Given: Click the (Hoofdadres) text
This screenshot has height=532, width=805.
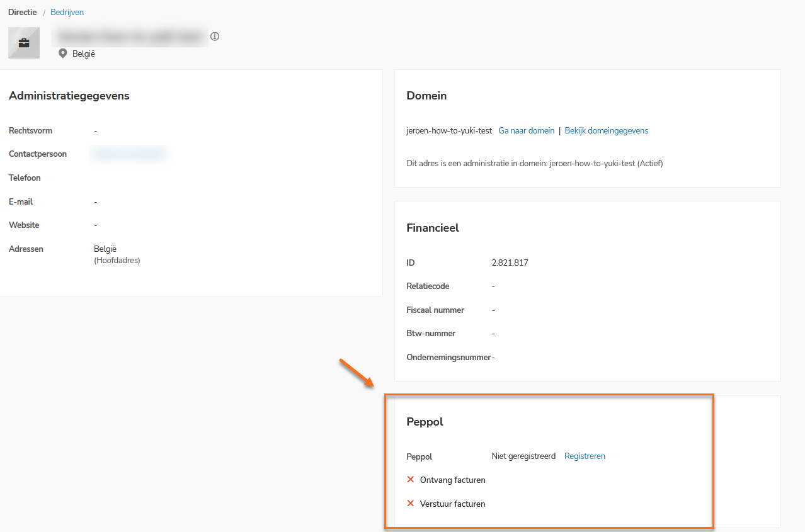Looking at the screenshot, I should (117, 261).
